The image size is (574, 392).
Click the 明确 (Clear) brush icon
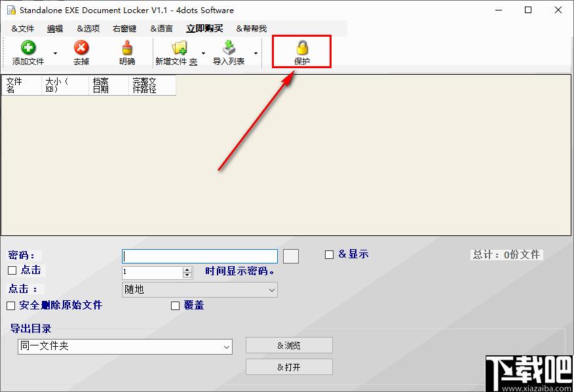pos(127,48)
